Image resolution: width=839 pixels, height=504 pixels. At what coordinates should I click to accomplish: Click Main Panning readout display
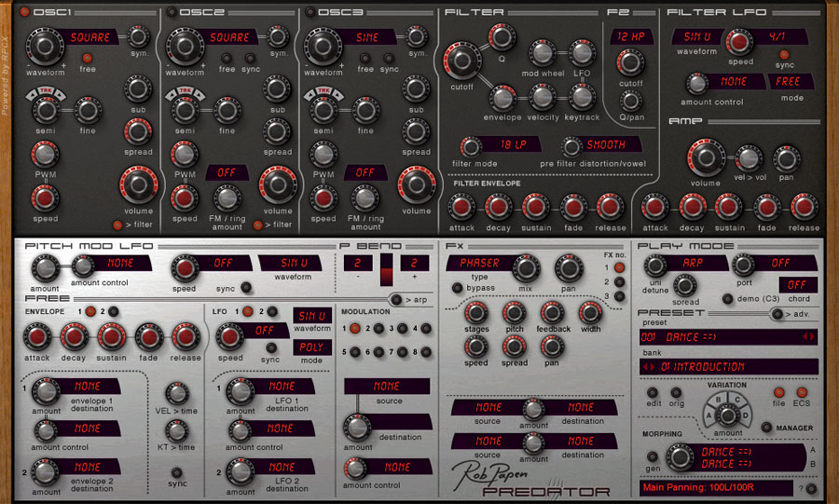pos(717,487)
